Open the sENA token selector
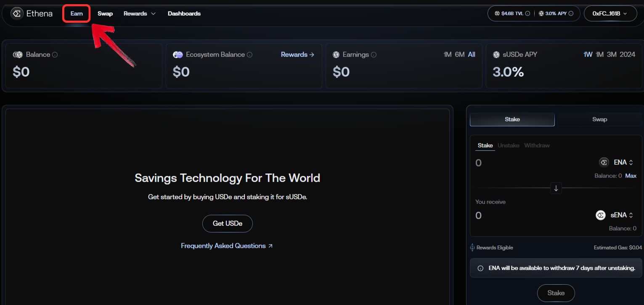This screenshot has width=644, height=305. pyautogui.click(x=615, y=215)
